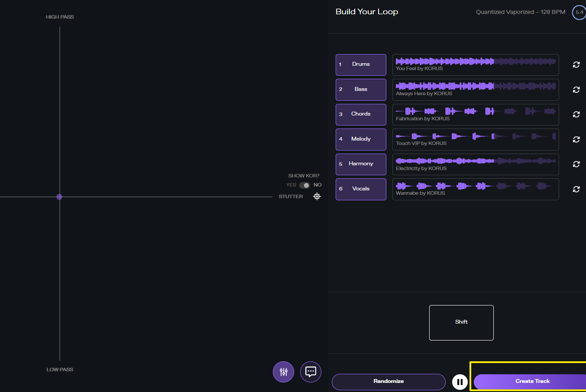Click the HIGH PASS axis label
The image size is (586, 392).
[x=60, y=17]
